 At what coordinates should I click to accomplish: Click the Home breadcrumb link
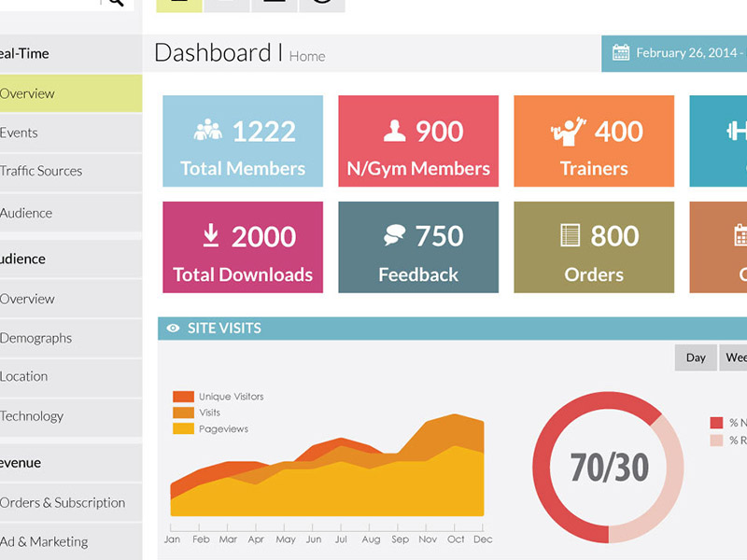307,56
